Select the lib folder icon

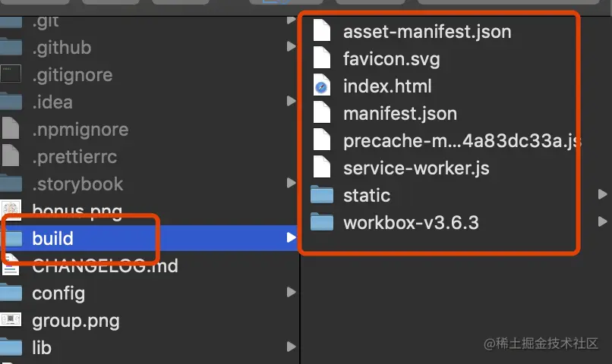tap(11, 347)
